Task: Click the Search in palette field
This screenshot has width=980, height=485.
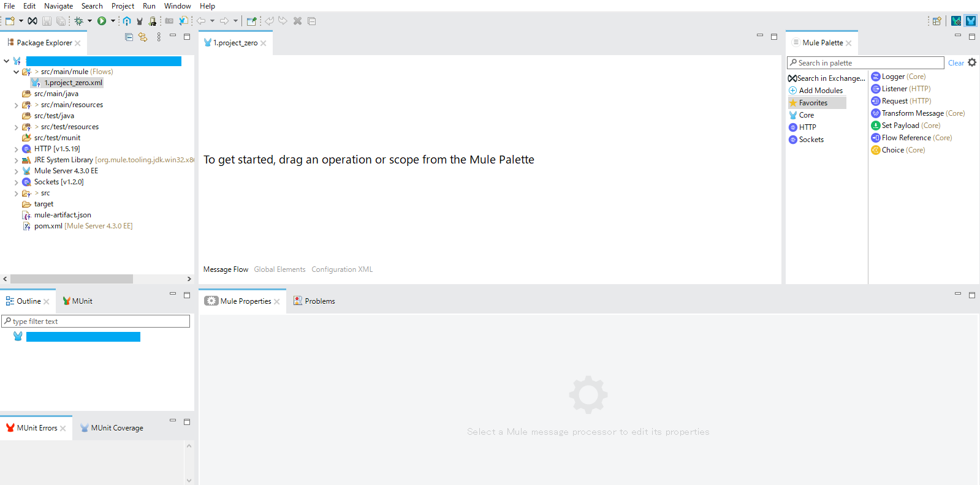Action: click(865, 62)
